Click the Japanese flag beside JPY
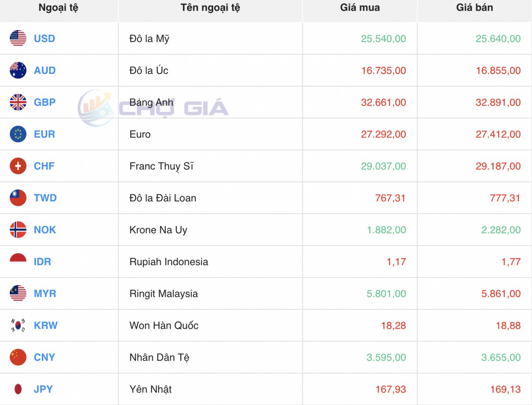The width and height of the screenshot is (532, 405). pos(18,389)
